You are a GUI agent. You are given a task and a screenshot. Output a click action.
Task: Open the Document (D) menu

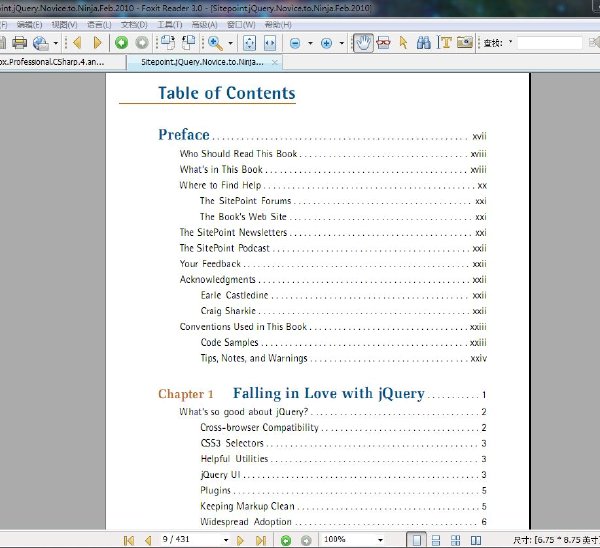134,25
